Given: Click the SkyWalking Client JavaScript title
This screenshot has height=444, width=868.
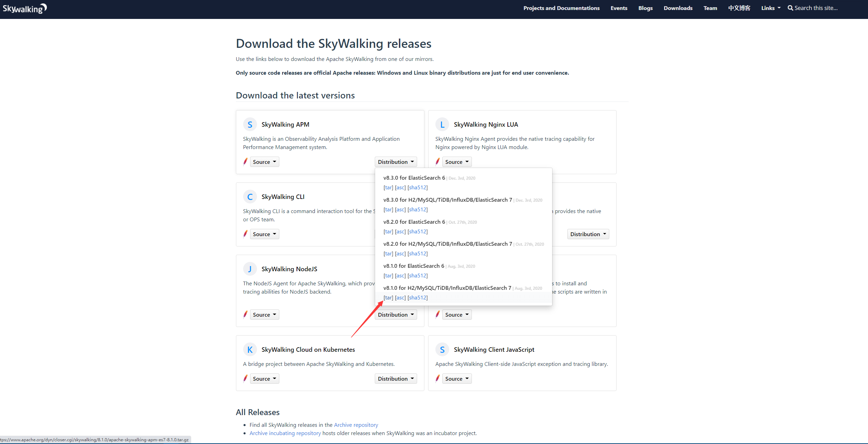Looking at the screenshot, I should click(x=494, y=350).
